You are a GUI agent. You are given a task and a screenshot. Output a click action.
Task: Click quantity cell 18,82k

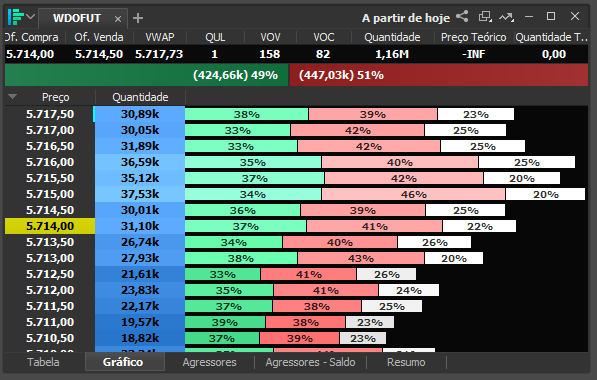point(140,338)
